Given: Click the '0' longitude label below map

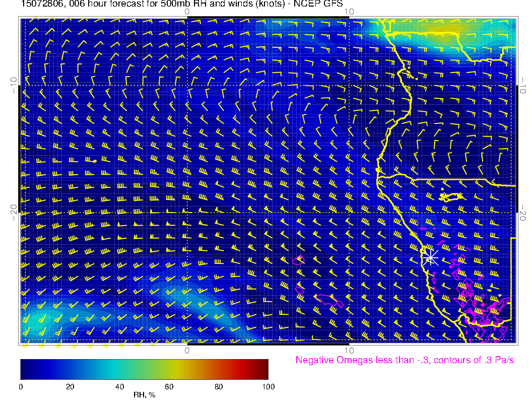Looking at the screenshot, I should click(187, 351).
